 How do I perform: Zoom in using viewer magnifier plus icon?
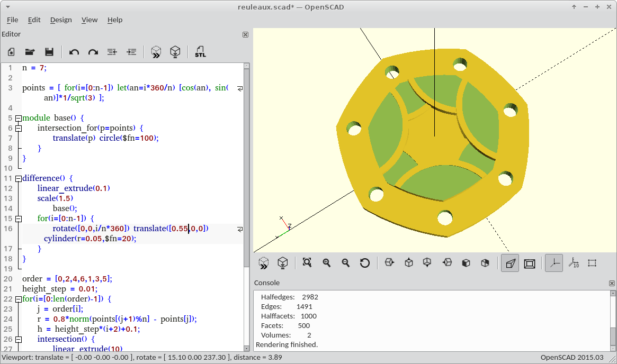[x=326, y=262]
